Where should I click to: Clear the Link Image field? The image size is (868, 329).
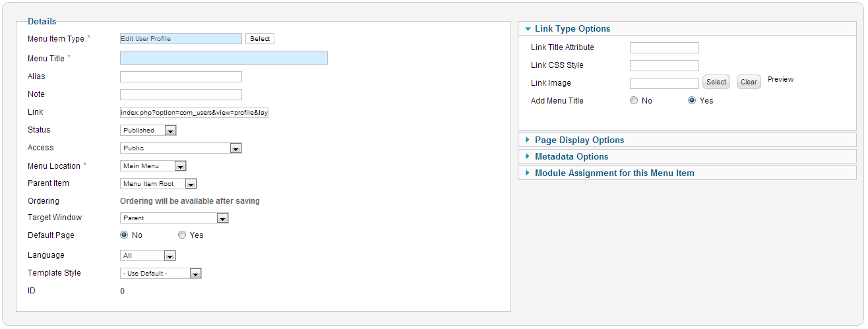[749, 82]
